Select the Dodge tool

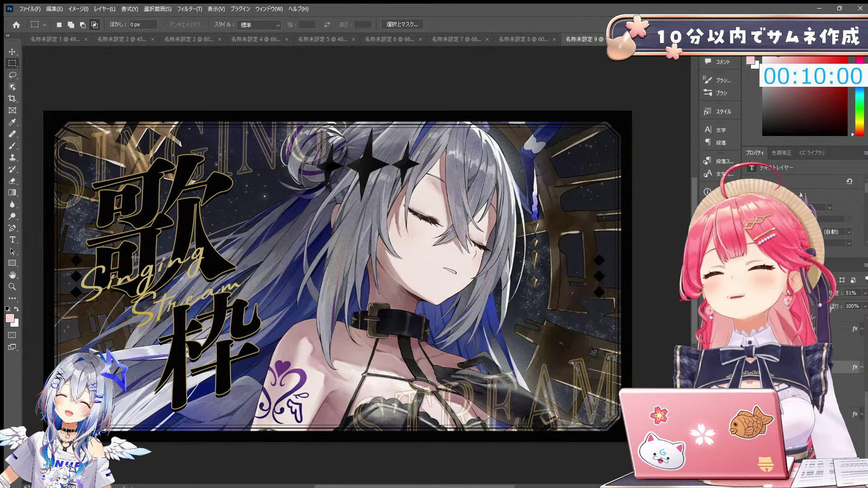point(12,216)
